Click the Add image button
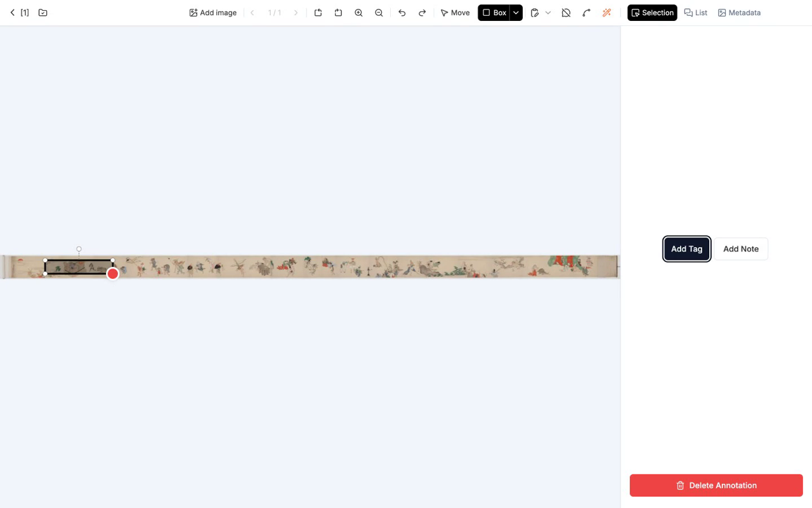The width and height of the screenshot is (812, 508). (x=213, y=13)
